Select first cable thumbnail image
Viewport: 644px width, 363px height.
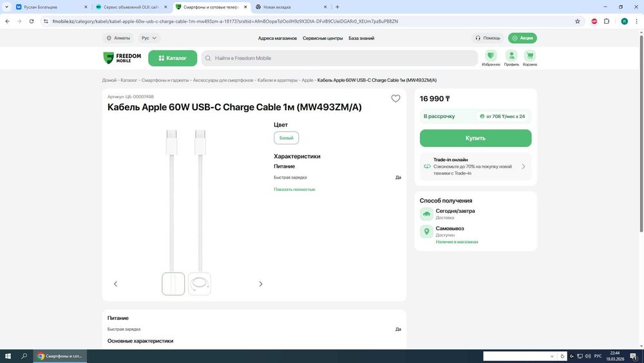173,284
